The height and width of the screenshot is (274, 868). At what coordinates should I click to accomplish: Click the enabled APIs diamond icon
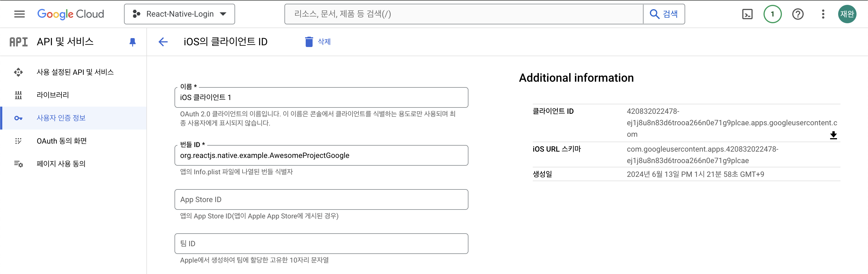click(x=18, y=72)
